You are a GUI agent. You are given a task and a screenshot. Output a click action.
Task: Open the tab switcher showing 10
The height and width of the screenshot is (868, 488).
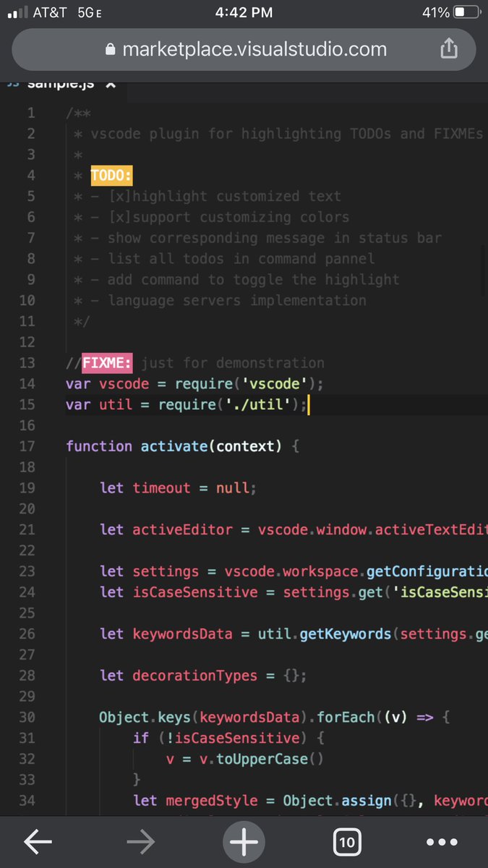pos(347,842)
